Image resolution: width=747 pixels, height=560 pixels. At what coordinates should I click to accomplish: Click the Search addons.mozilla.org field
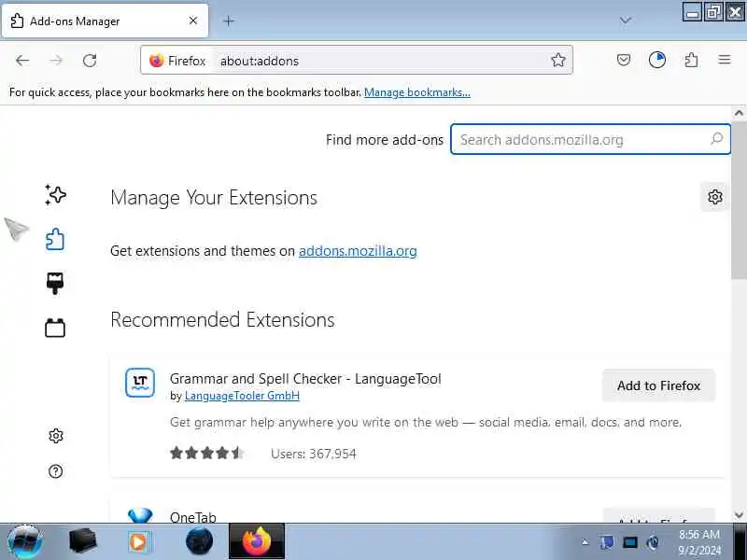590,139
